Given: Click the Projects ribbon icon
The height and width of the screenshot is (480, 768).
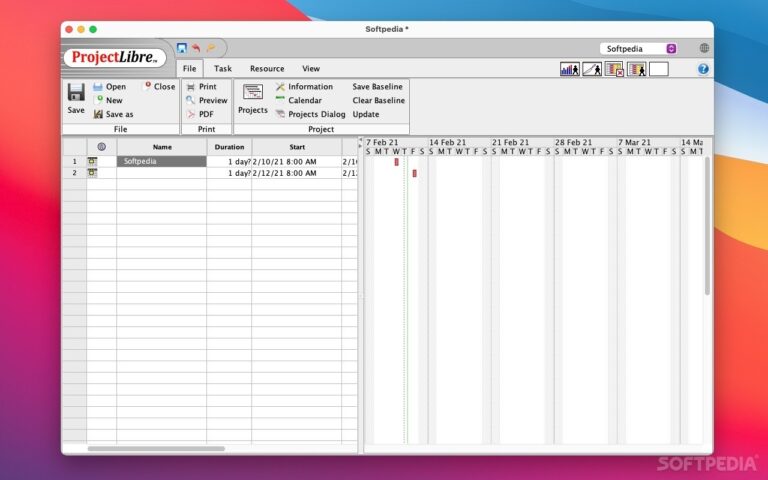Looking at the screenshot, I should 253,92.
